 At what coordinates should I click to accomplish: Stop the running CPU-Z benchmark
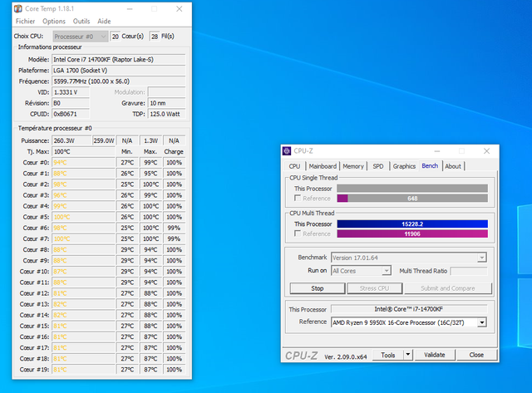(x=318, y=288)
